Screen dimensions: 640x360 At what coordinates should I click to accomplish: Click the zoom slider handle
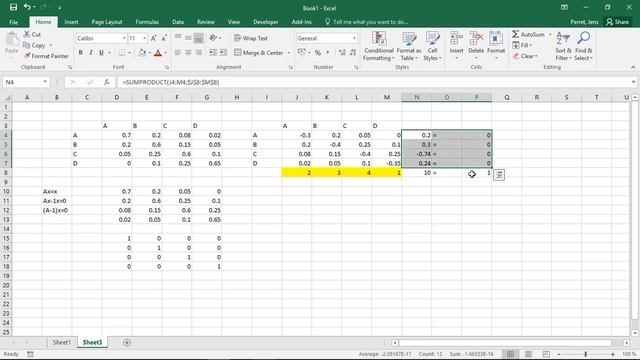coord(585,354)
